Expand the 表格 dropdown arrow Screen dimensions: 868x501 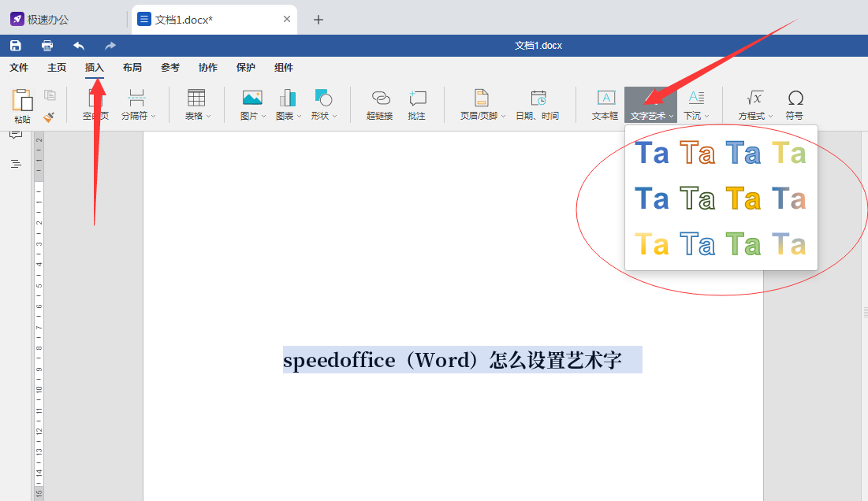click(x=208, y=116)
